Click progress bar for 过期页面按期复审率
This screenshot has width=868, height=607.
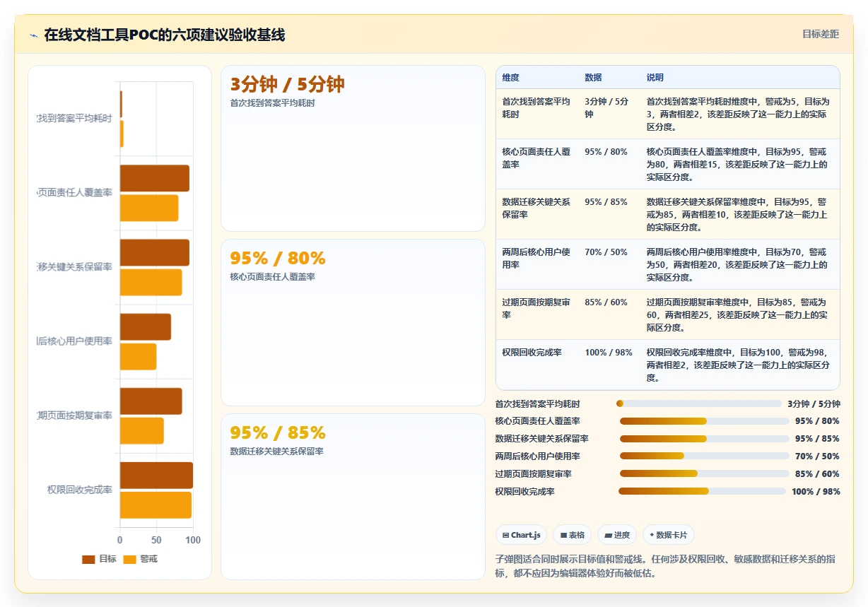pos(704,473)
